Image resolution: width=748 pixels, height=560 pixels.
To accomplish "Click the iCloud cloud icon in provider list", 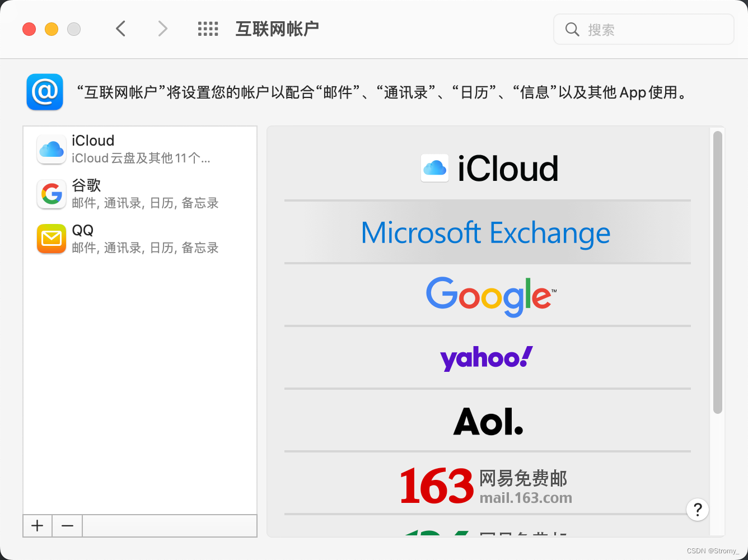I will point(434,168).
